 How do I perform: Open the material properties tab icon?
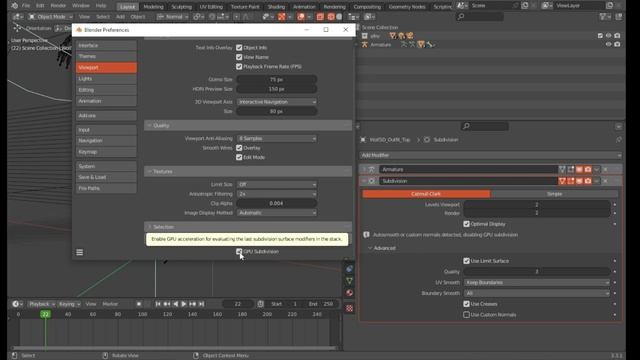(349, 293)
